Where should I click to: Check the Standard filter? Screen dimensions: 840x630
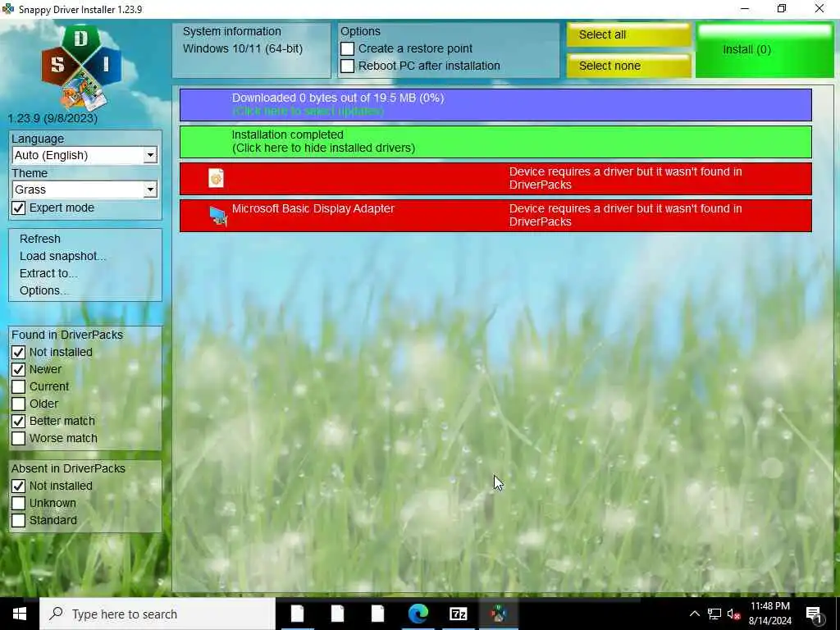tap(18, 520)
